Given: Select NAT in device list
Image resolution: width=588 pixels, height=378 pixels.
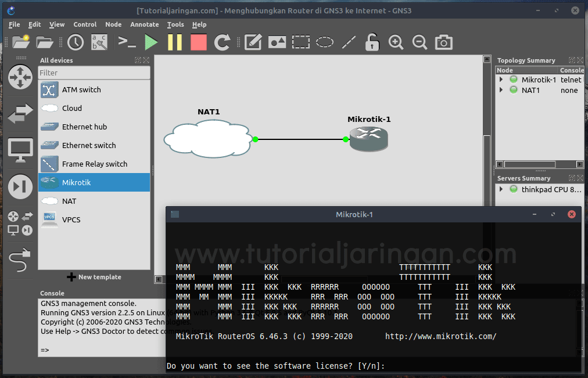Looking at the screenshot, I should (94, 201).
